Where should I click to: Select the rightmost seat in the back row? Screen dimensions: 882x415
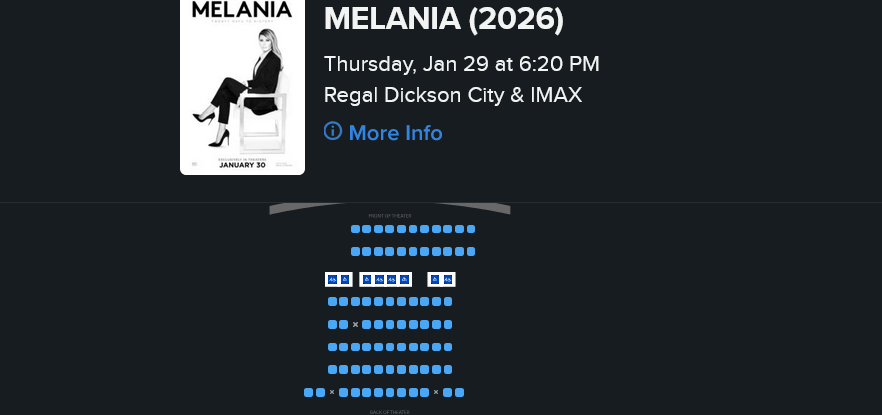pyautogui.click(x=460, y=393)
